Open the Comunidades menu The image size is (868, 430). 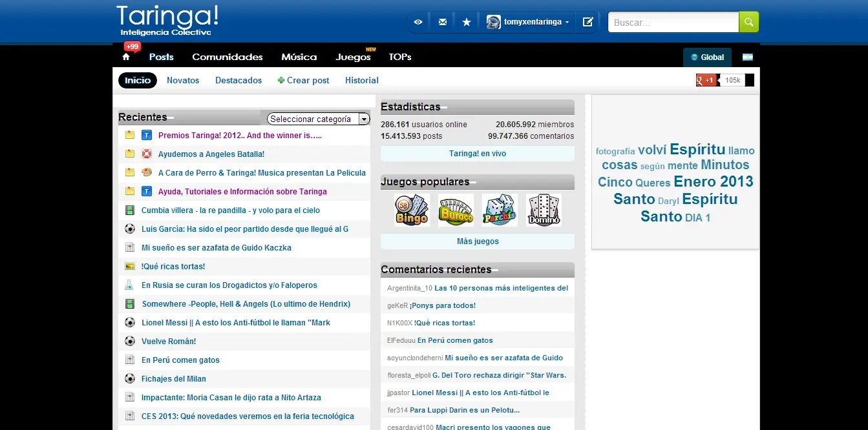click(228, 57)
